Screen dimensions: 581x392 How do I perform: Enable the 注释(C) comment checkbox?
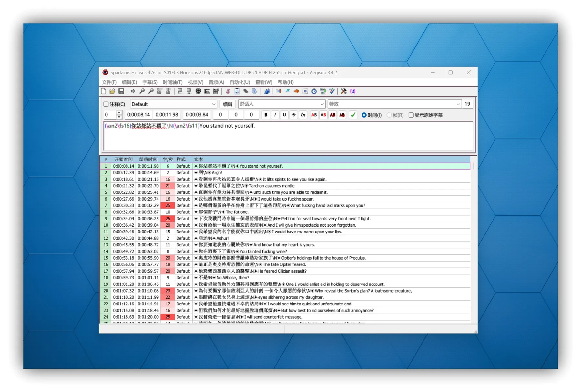[106, 104]
